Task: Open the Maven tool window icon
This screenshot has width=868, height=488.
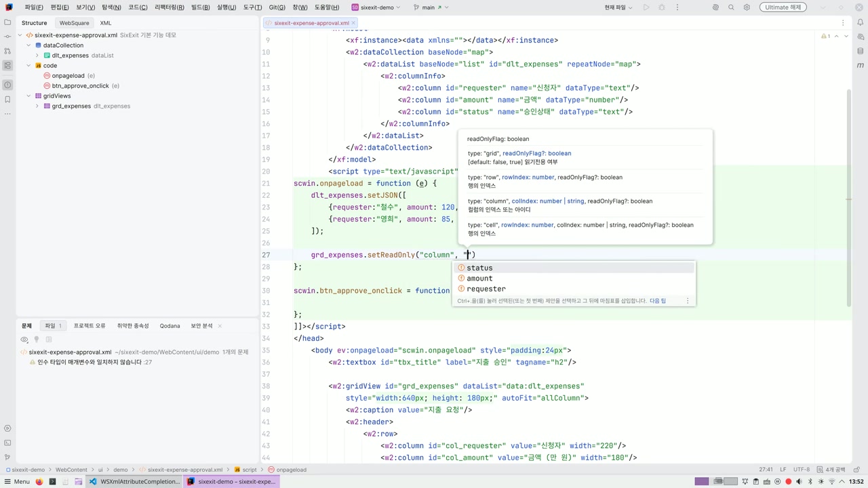Action: (x=861, y=66)
